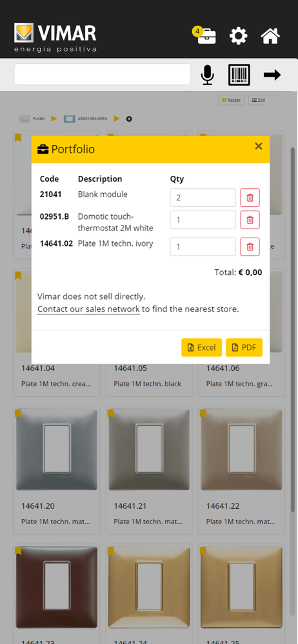Switch to Zeil list view
298x644 pixels.
261,100
